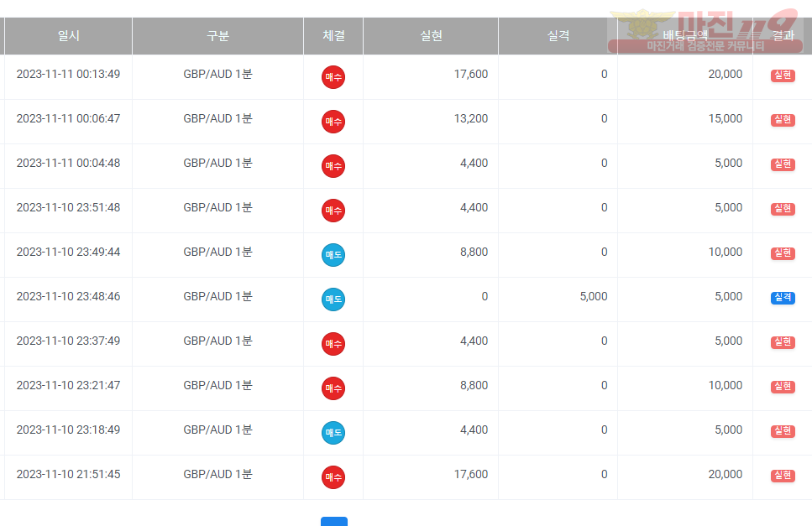Click realized value 17,600 in the 00:13:49 row
This screenshot has height=526, width=812.
pos(471,74)
